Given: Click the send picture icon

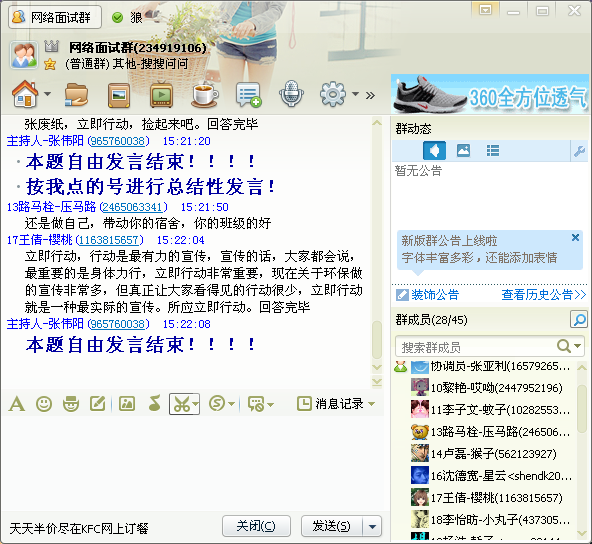Looking at the screenshot, I should [x=127, y=404].
